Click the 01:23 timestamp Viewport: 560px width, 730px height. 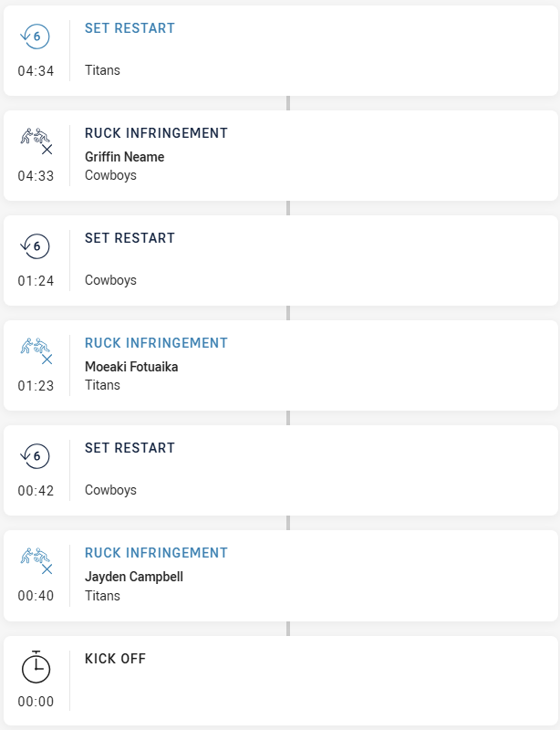click(36, 386)
